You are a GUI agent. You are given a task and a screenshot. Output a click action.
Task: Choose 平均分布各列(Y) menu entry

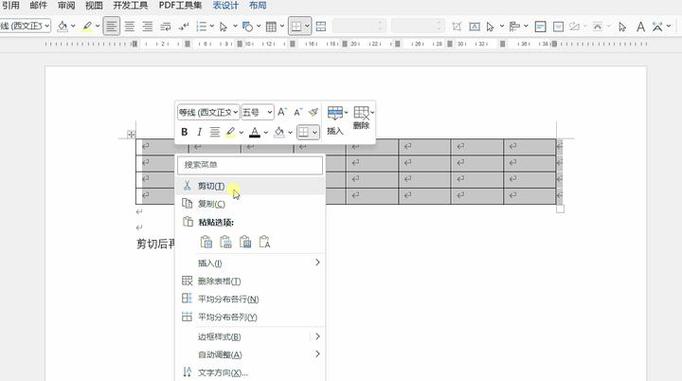(x=250, y=317)
